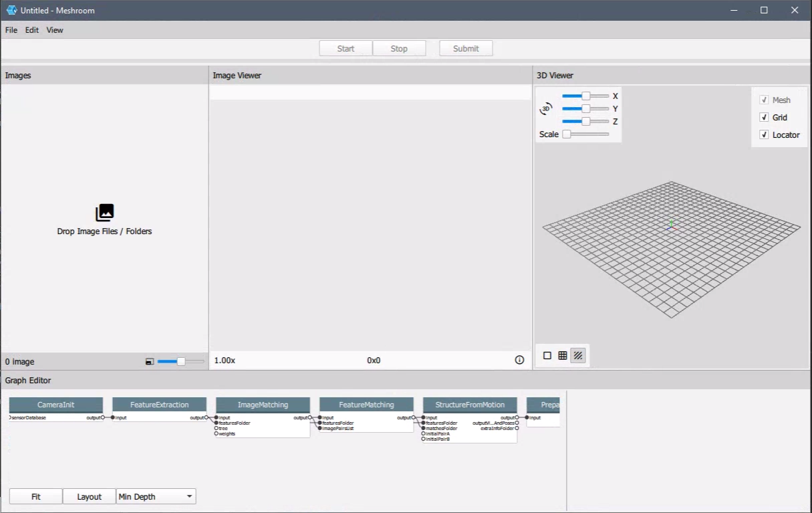This screenshot has width=812, height=513.
Task: Select the CameraInit node header
Action: [56, 405]
